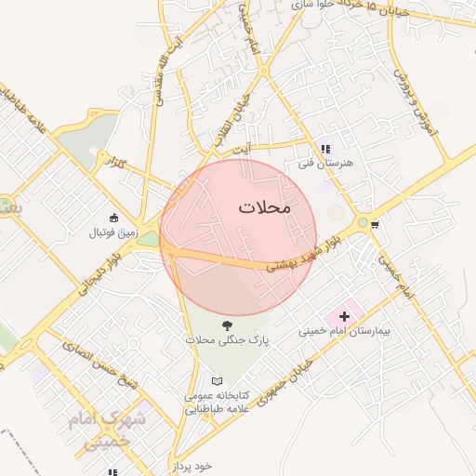Click the کتابخانه عمومی علامه طباطبایی label
This screenshot has height=476, width=476.
click(x=217, y=403)
